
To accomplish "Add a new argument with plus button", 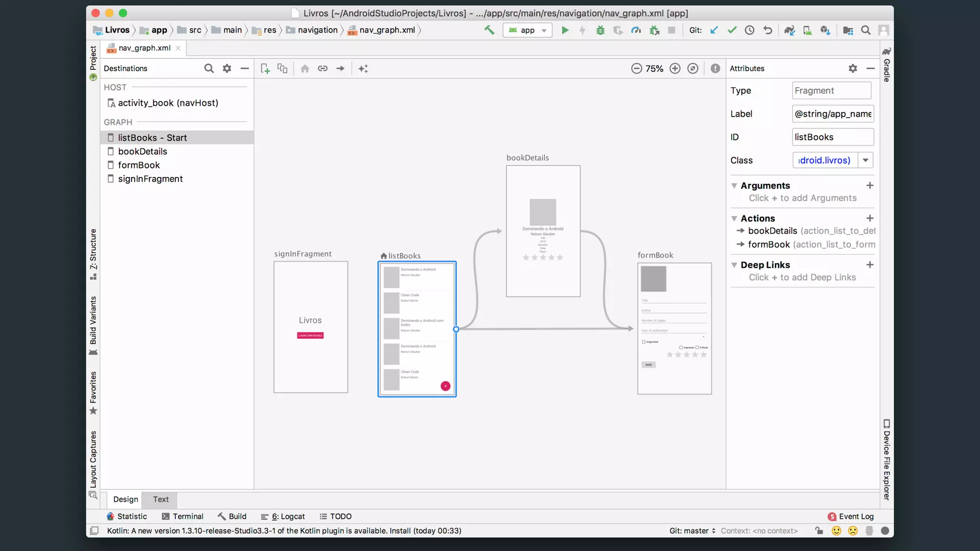I will (869, 186).
